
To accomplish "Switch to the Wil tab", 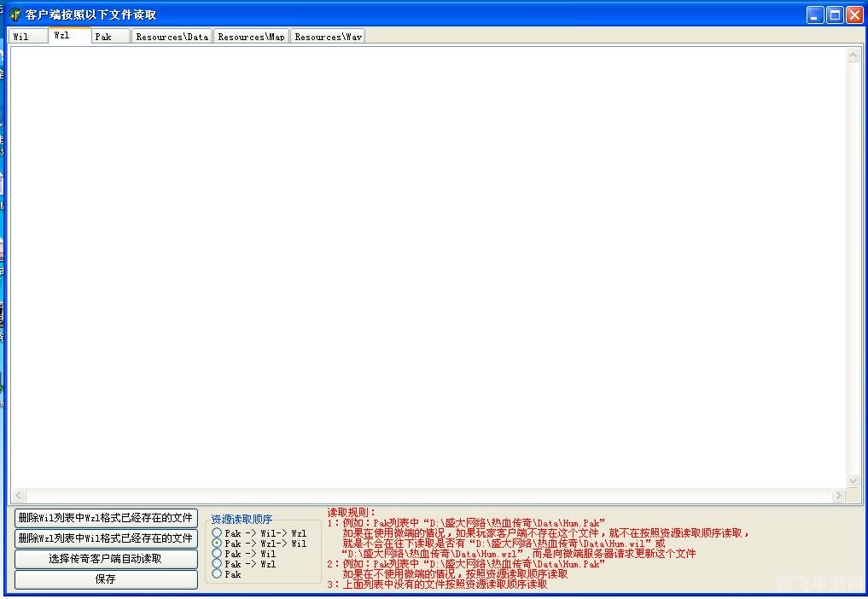I will coord(27,37).
